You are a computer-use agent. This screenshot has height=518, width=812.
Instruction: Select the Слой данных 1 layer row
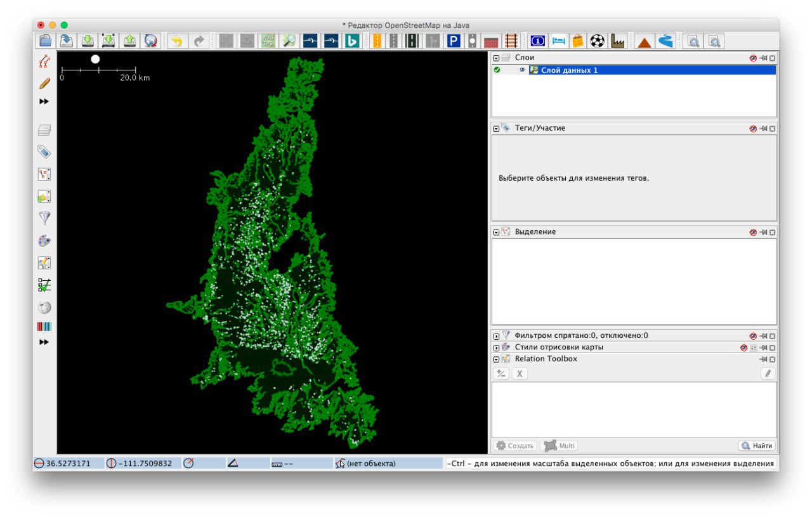coord(634,70)
